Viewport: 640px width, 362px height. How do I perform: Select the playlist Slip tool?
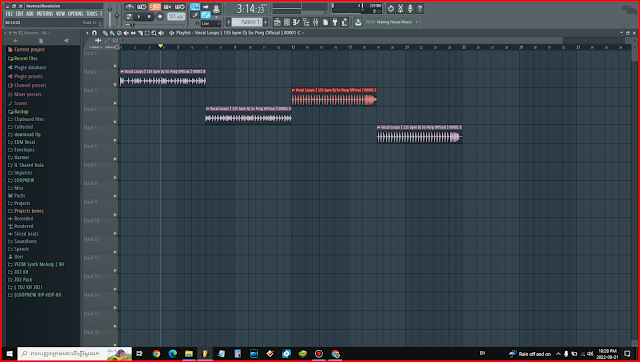(x=133, y=33)
